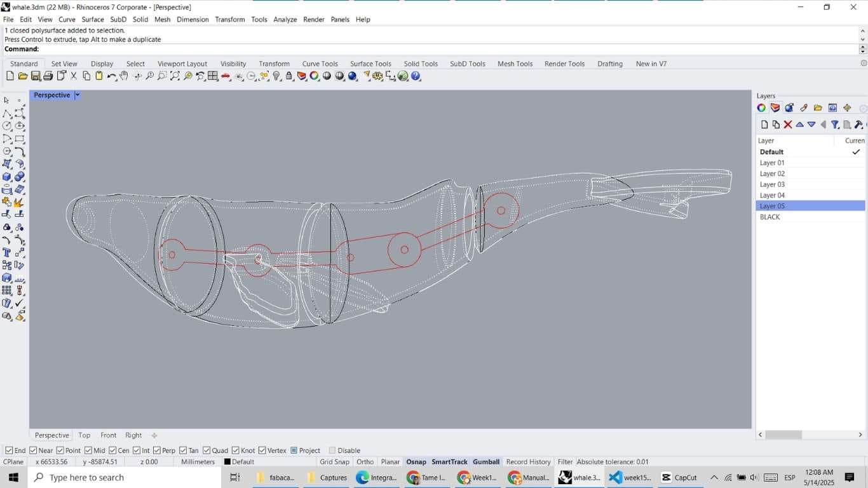Click the padlock Lock objects icon
The image size is (868, 488).
click(289, 76)
